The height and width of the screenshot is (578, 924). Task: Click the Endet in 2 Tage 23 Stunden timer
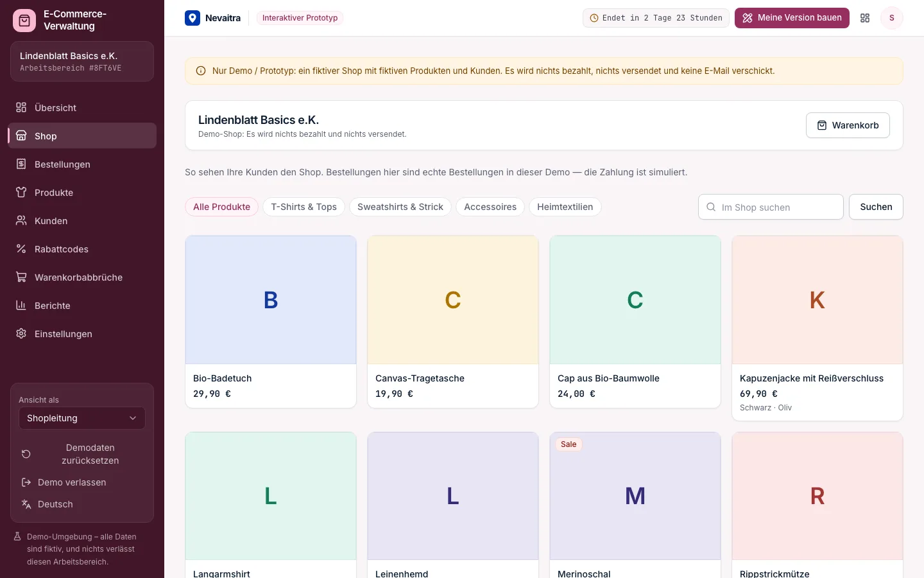(656, 18)
